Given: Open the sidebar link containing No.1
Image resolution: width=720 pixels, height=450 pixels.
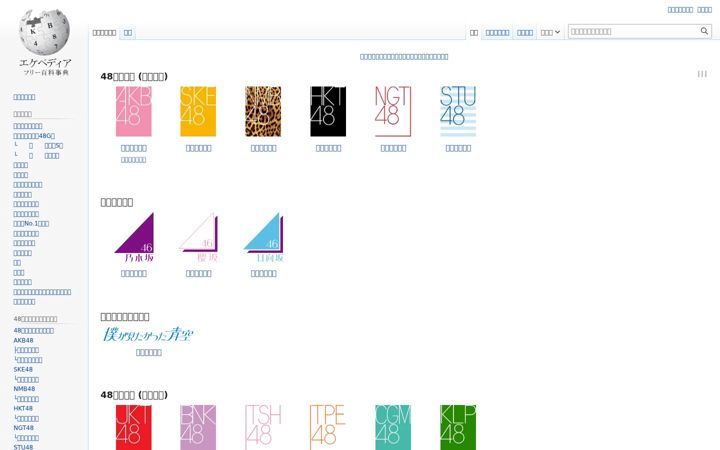Looking at the screenshot, I should click(31, 224).
